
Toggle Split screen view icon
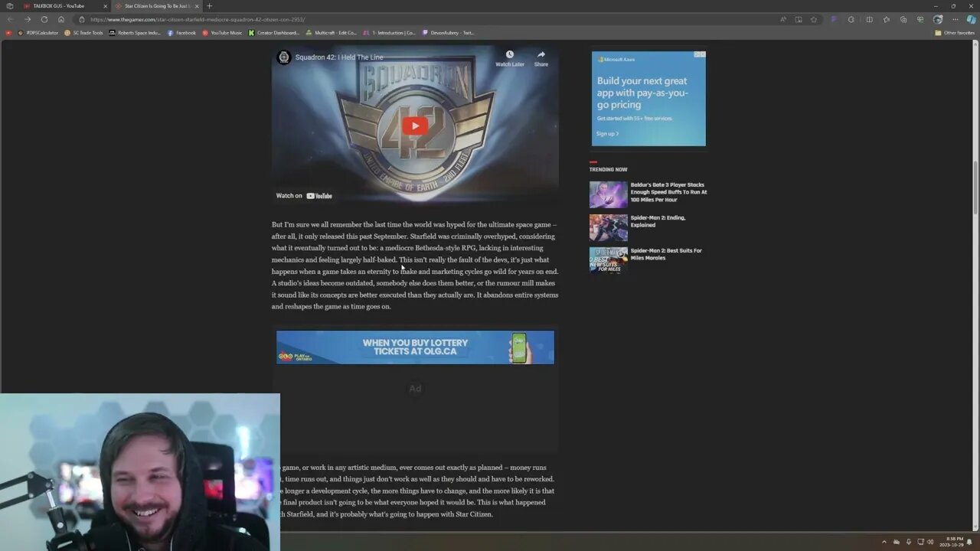pyautogui.click(x=869, y=19)
